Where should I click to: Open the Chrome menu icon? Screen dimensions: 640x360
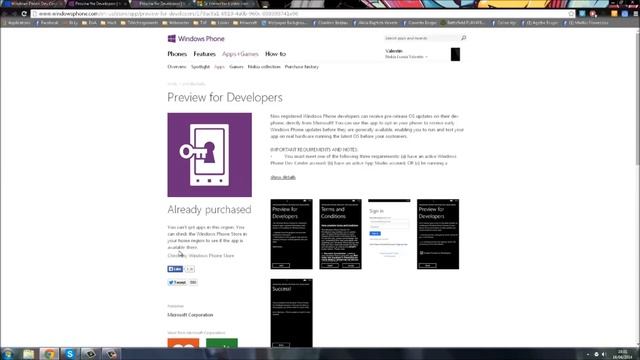[636, 14]
